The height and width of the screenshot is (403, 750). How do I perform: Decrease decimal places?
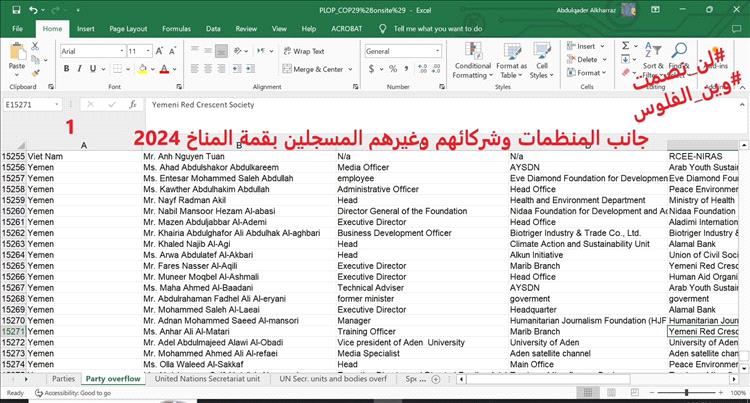pos(436,69)
